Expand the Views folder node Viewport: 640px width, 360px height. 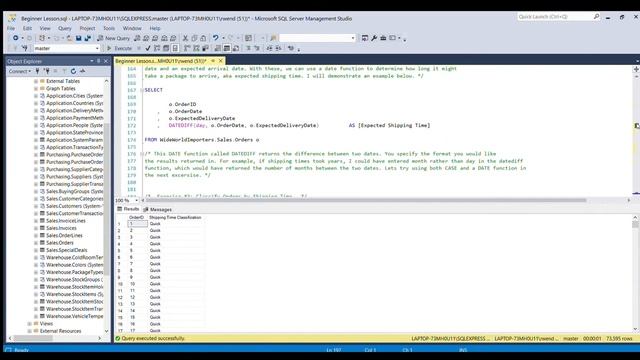coord(29,324)
